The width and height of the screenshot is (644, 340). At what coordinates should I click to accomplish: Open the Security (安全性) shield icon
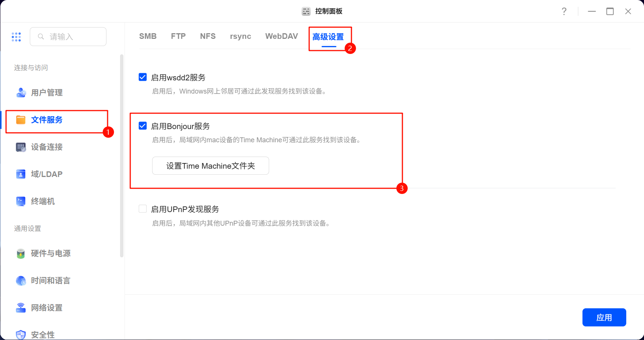[x=21, y=334]
